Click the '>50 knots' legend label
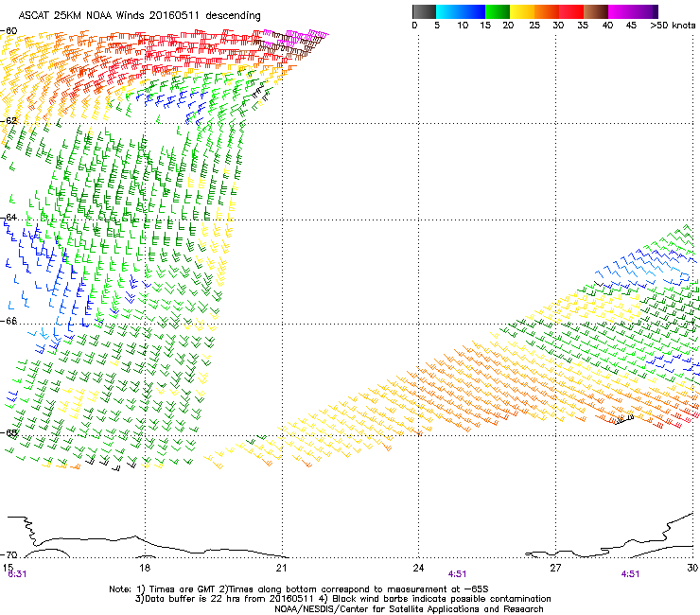Image resolution: width=700 pixels, height=615 pixels. coord(673,26)
